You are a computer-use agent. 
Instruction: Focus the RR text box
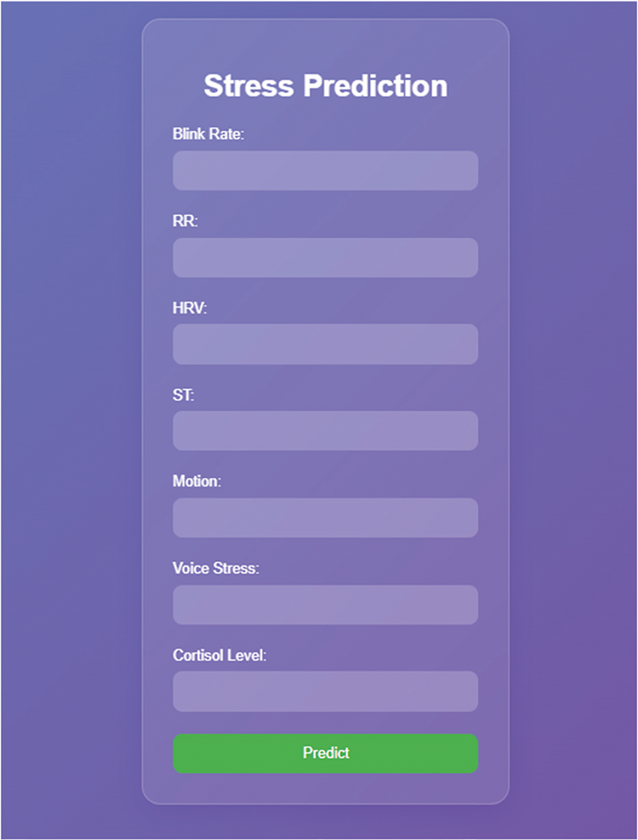coord(325,257)
